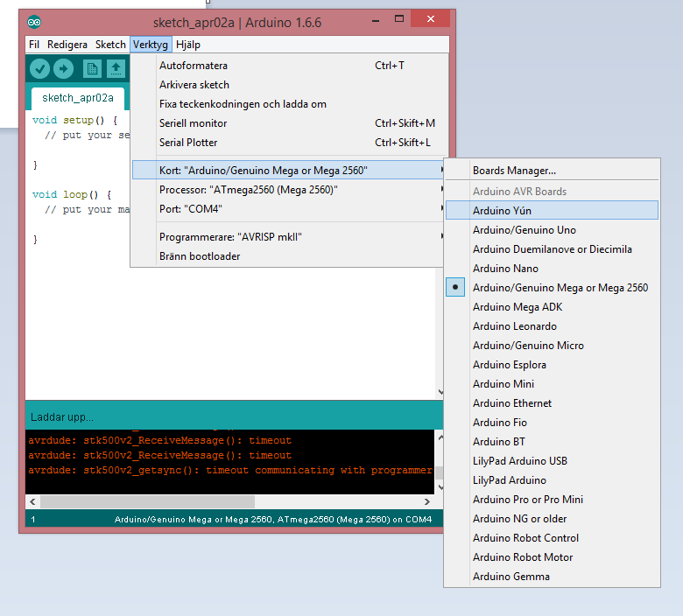Expand the Processor ATmega2560 submenu
This screenshot has height=616, width=683.
[x=288, y=190]
